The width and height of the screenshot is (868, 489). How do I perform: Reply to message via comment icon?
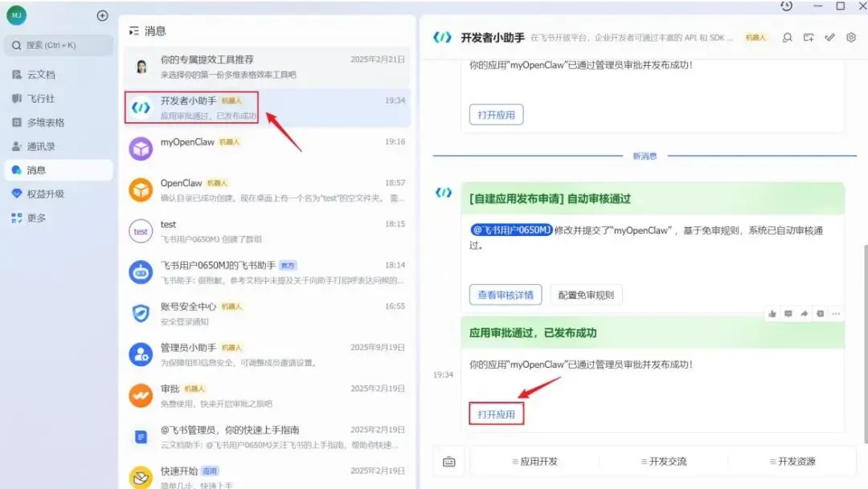pyautogui.click(x=788, y=314)
